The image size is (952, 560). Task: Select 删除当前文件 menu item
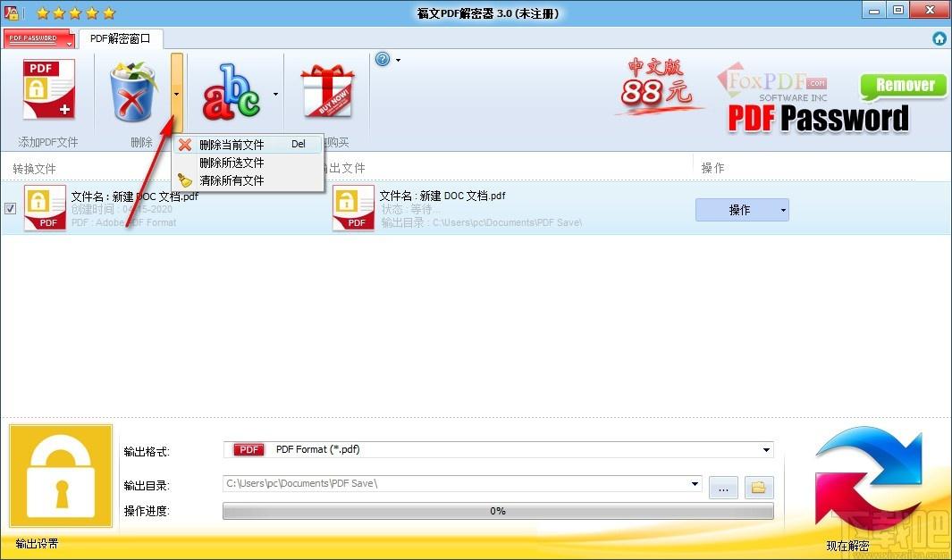[248, 145]
